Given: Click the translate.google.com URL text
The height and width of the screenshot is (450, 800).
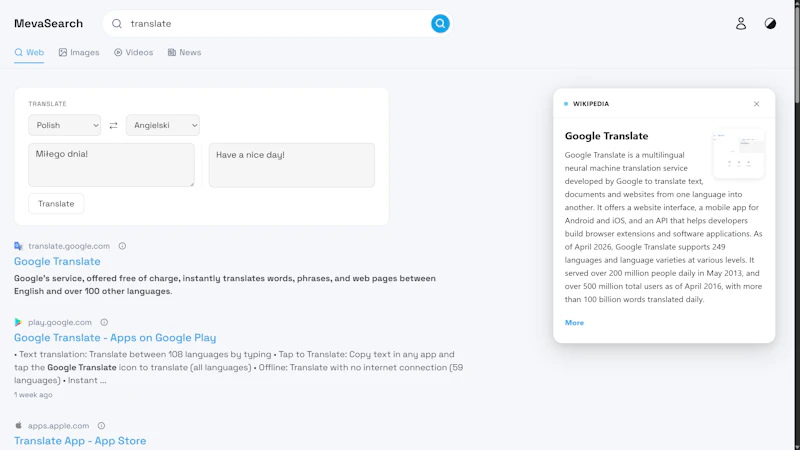Looking at the screenshot, I should coord(69,246).
